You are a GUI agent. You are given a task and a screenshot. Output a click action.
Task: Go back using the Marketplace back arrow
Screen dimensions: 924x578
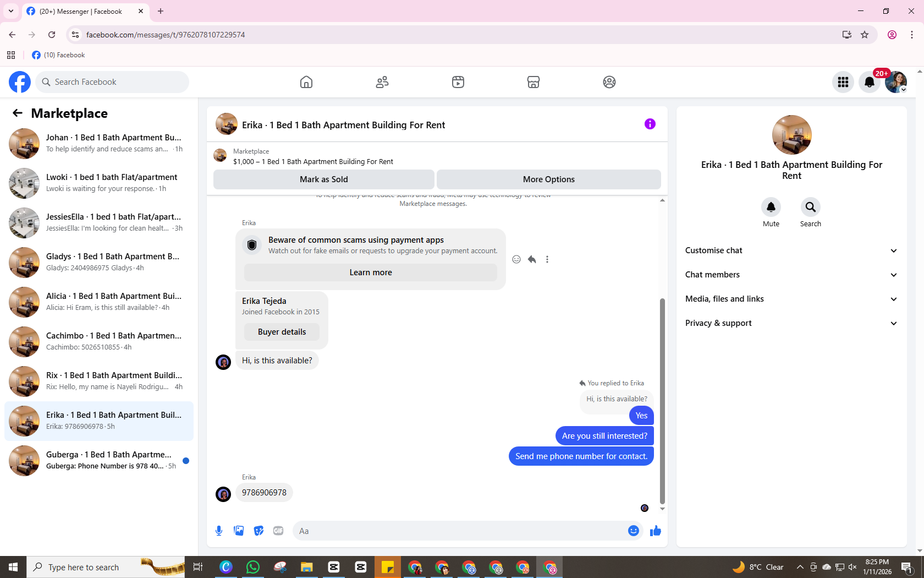[18, 113]
